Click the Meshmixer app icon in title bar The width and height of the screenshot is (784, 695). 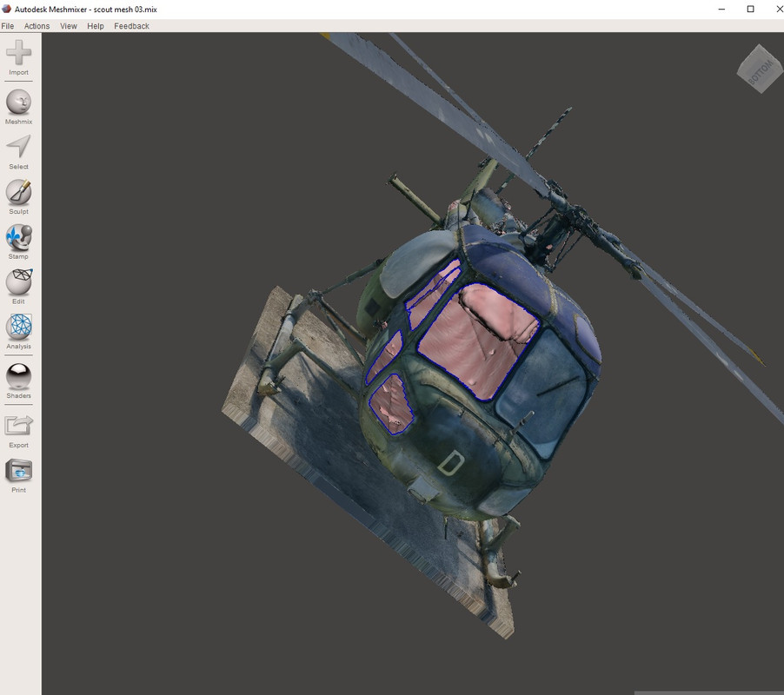click(6, 9)
